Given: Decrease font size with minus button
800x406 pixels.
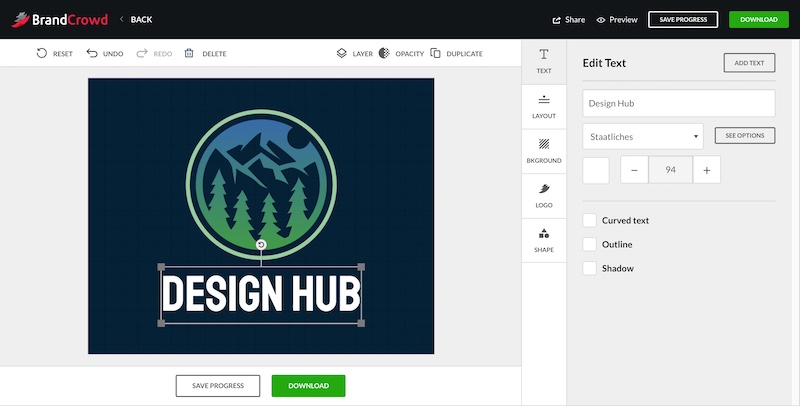Looking at the screenshot, I should click(635, 170).
